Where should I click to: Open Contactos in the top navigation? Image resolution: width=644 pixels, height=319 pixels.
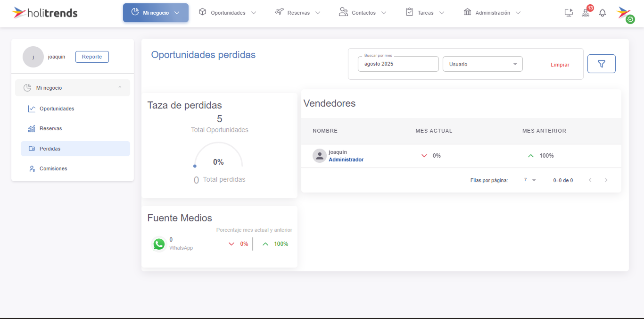coord(363,13)
